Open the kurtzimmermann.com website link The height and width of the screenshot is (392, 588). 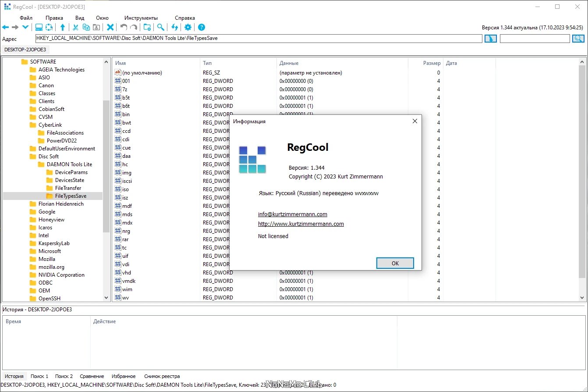(301, 224)
